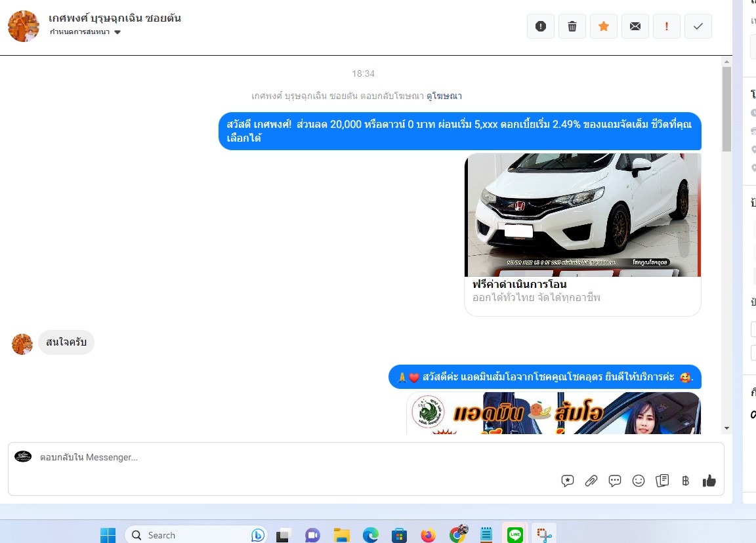Send a thumbs-up like
The height and width of the screenshot is (543, 756).
pyautogui.click(x=709, y=481)
